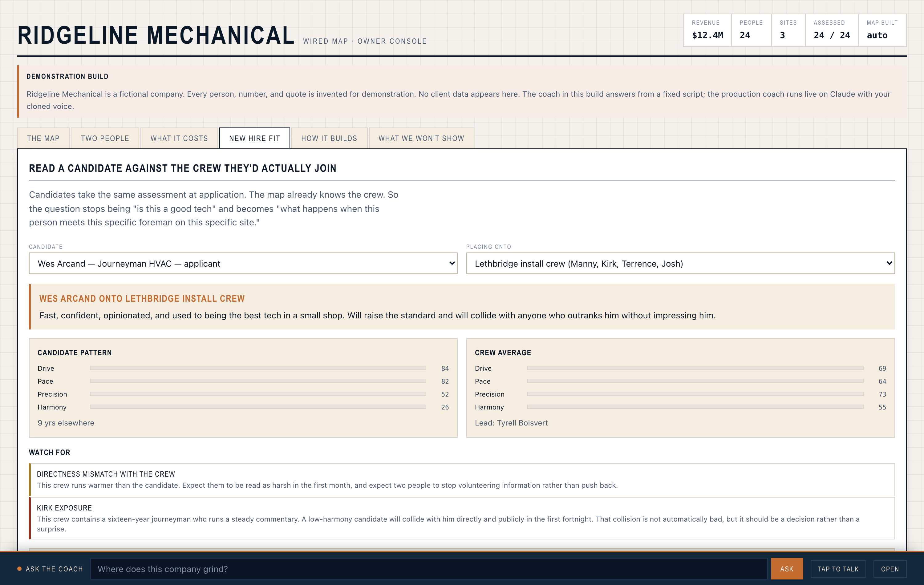Select the What It Costs tab
This screenshot has height=585, width=924.
[x=179, y=138]
